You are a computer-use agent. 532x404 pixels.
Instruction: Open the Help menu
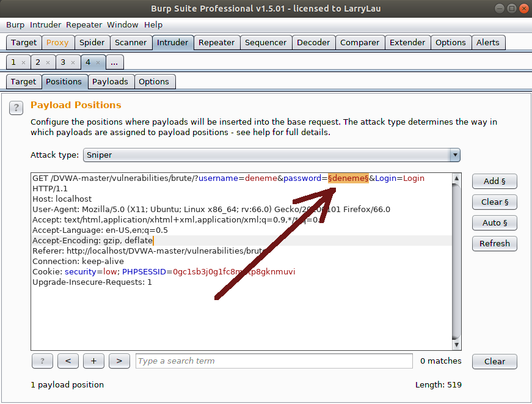(153, 25)
